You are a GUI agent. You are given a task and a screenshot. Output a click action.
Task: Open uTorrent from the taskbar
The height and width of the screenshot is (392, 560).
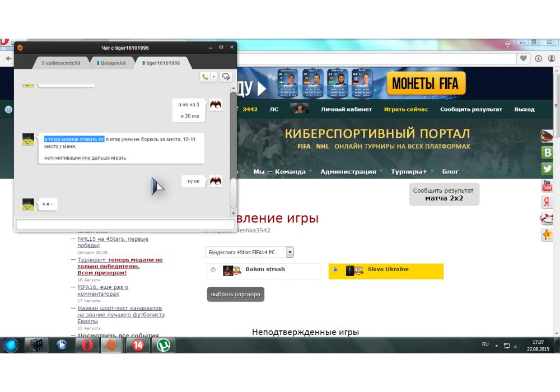click(164, 345)
